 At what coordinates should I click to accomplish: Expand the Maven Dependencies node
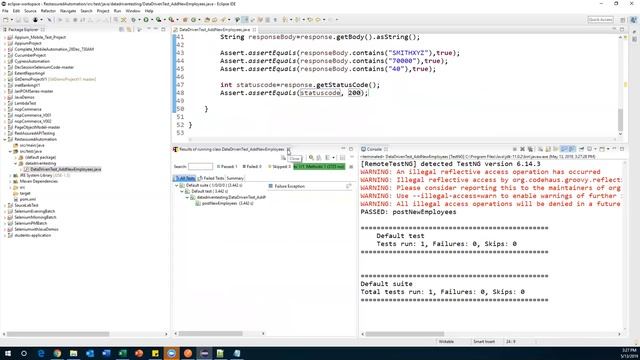tap(11, 181)
